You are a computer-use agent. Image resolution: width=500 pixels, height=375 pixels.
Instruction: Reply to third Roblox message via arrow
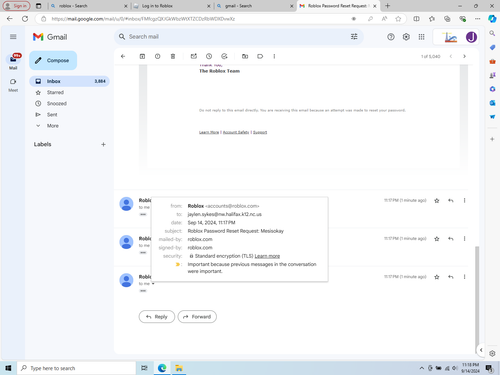pyautogui.click(x=451, y=277)
